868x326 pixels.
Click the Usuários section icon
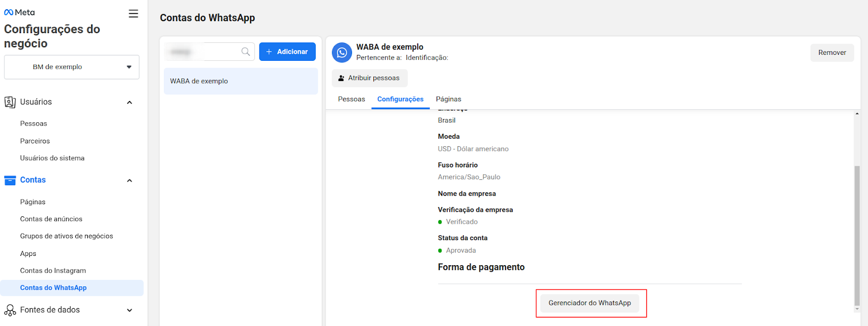(10, 102)
